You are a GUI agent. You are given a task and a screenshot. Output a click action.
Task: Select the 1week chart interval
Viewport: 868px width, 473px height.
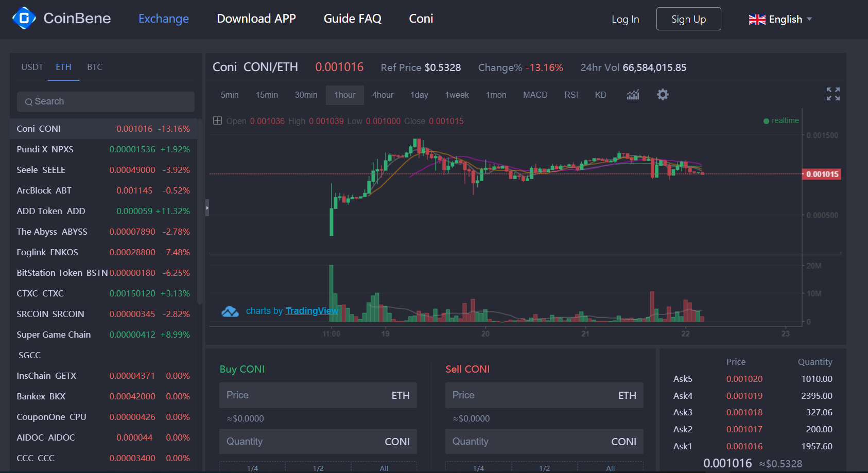coord(457,95)
